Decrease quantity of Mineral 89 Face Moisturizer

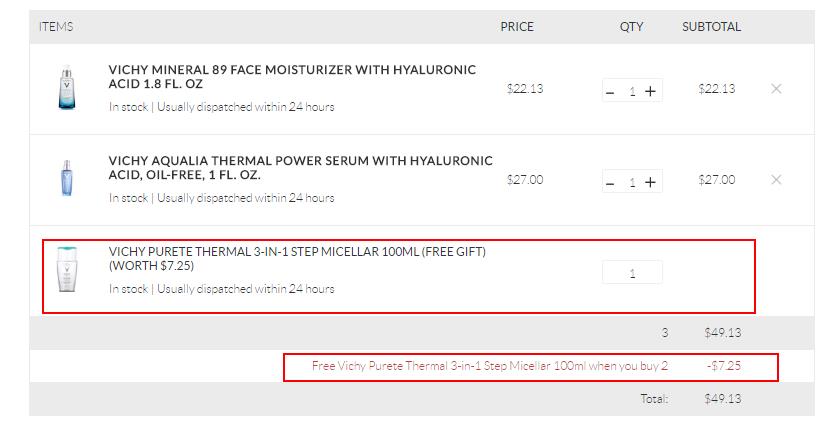pyautogui.click(x=610, y=92)
